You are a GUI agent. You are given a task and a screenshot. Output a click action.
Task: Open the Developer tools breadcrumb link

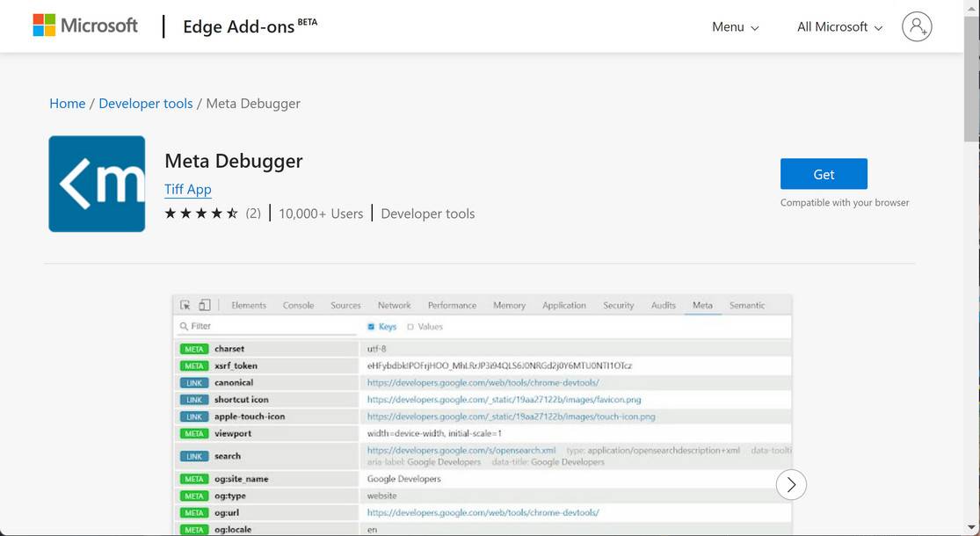tap(145, 104)
